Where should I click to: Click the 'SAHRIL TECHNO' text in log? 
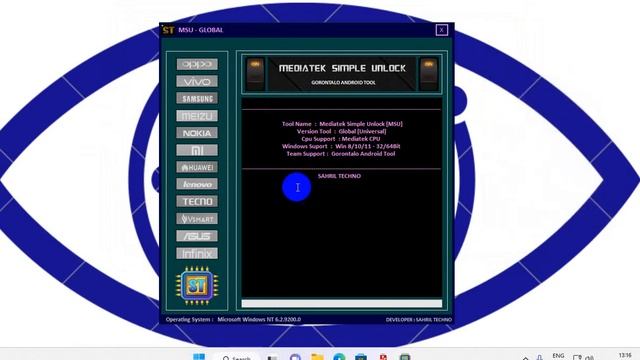[339, 176]
